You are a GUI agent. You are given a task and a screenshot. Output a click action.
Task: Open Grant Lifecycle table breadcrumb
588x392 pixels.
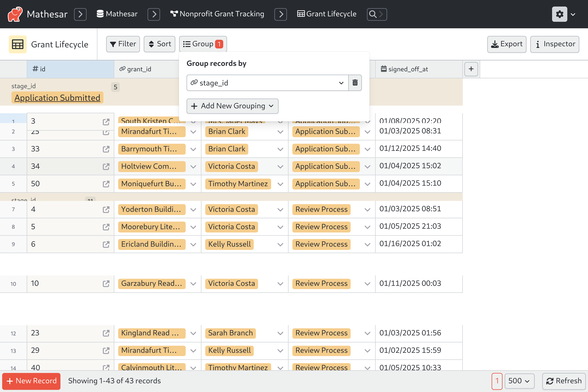(327, 14)
